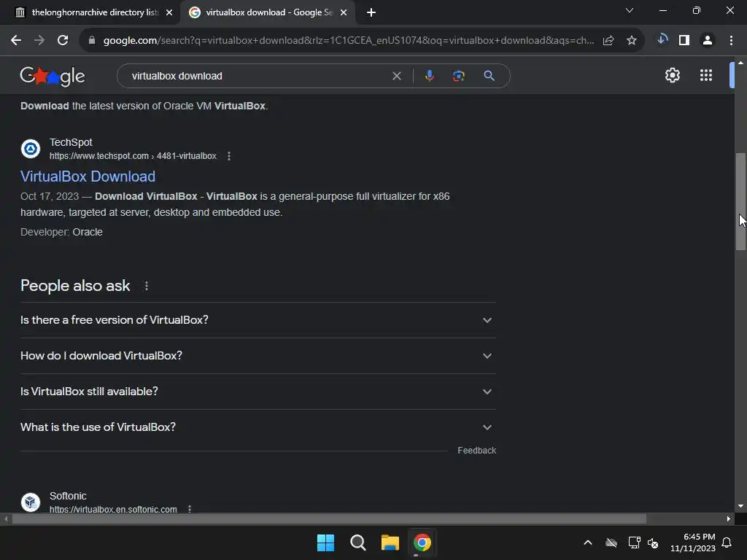
Task: Select the virtualbox download Google tab
Action: coord(268,12)
